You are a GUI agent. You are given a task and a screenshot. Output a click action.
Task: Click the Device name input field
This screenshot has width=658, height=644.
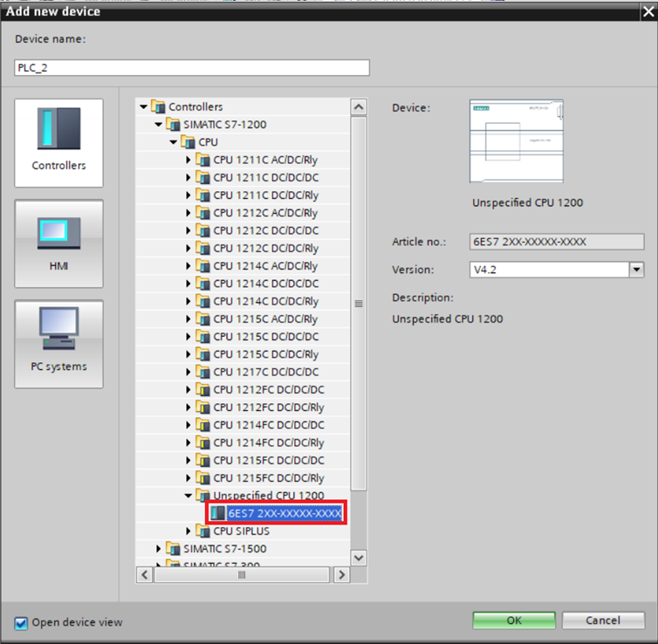(192, 68)
